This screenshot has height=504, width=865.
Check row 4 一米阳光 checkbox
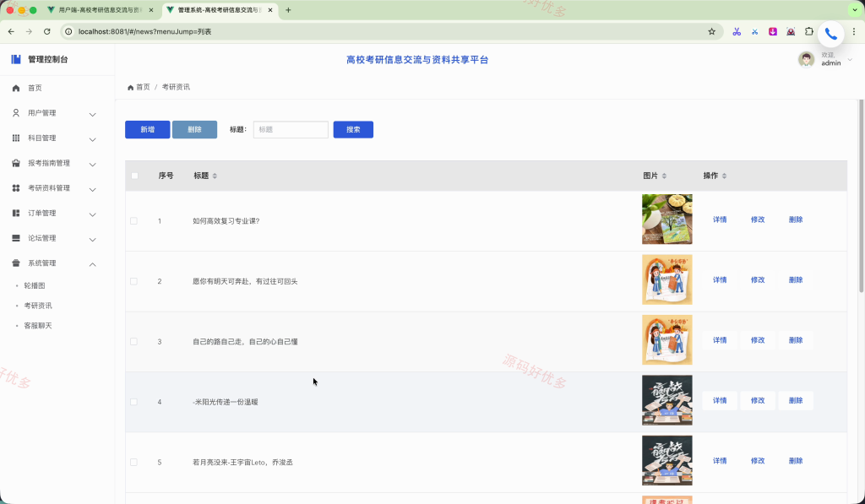pos(133,402)
